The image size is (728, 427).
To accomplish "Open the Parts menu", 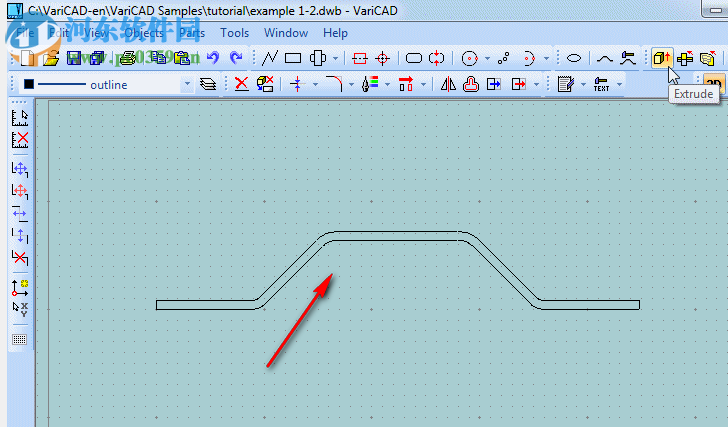I will [192, 33].
